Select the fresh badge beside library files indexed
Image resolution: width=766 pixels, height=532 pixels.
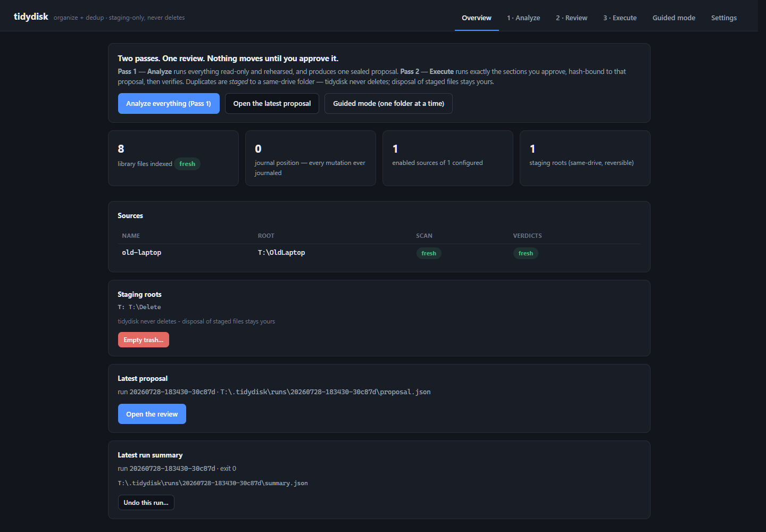pyautogui.click(x=187, y=164)
